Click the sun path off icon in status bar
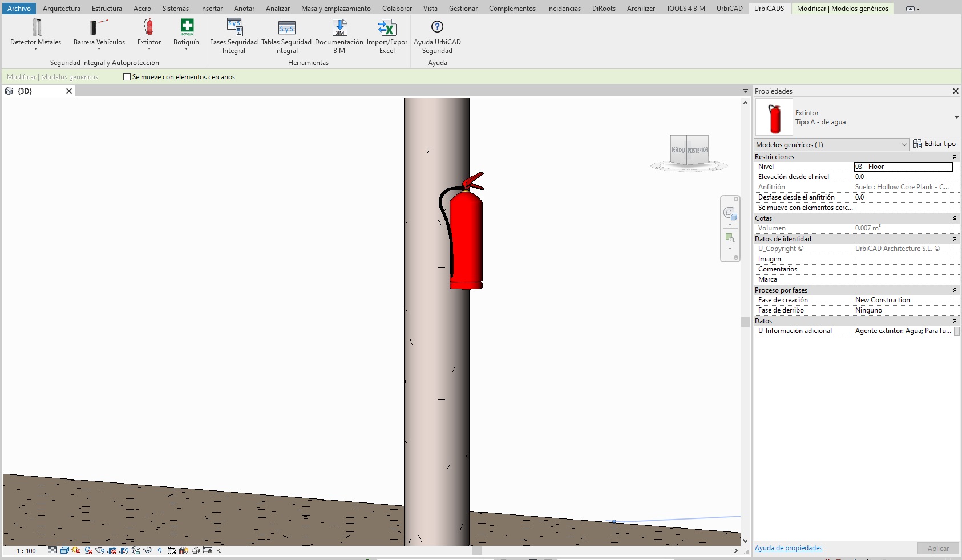Image resolution: width=962 pixels, height=560 pixels. click(76, 550)
